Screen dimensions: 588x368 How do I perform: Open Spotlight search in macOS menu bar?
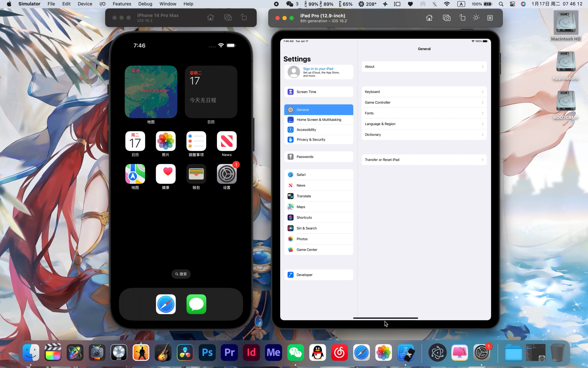point(501,4)
